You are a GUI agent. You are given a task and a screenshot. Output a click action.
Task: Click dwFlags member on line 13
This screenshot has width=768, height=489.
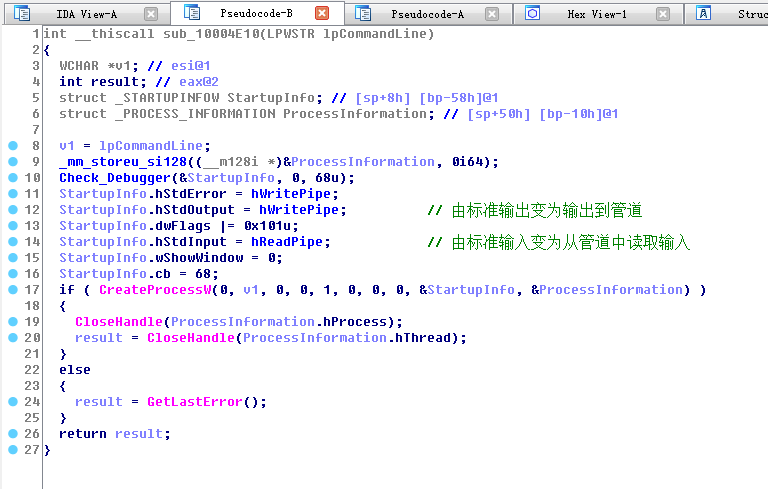coord(183,226)
